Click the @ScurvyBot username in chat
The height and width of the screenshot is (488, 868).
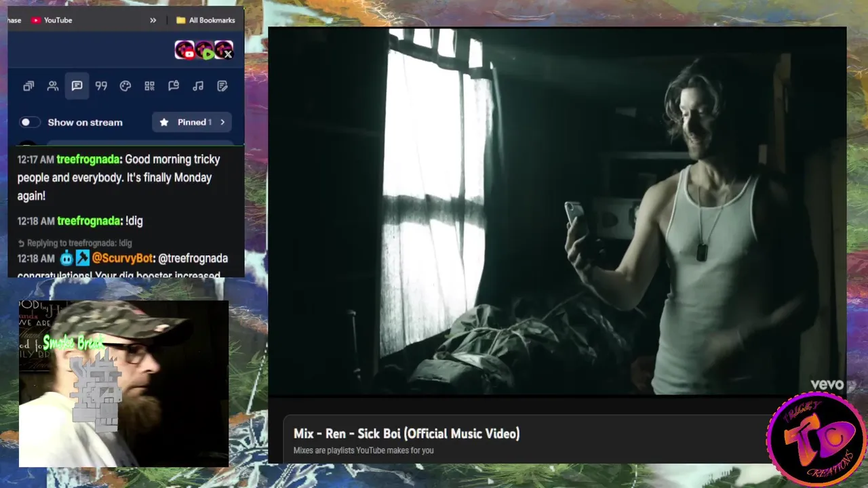(x=123, y=258)
